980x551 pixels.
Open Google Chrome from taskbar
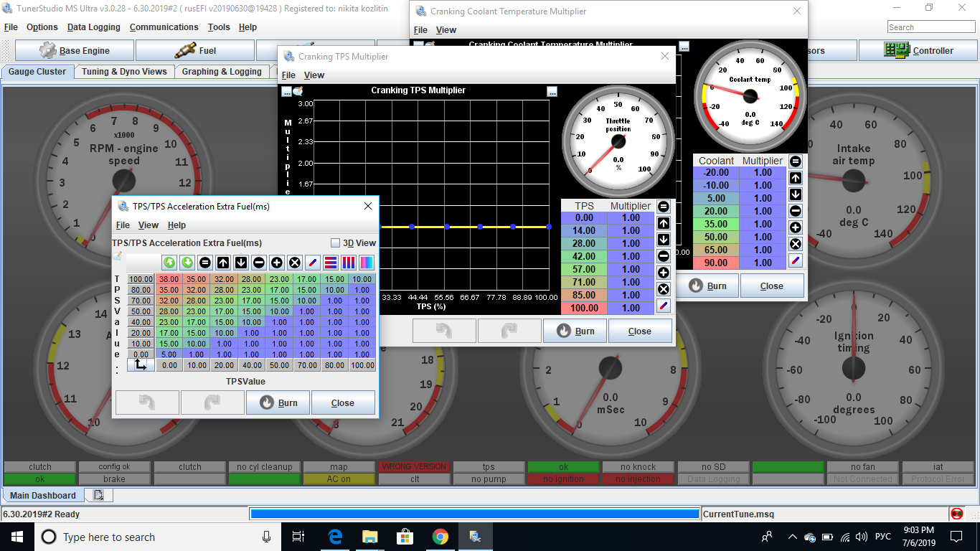point(440,537)
